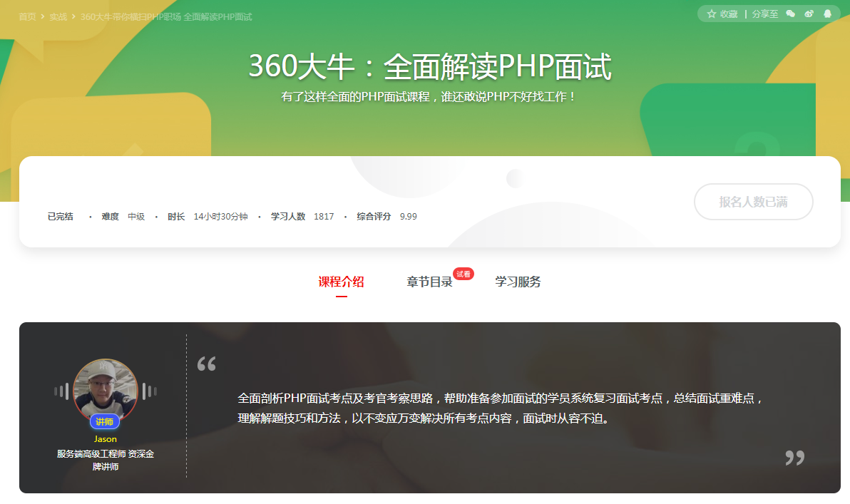The image size is (850, 504).
Task: Click the course title 360大牛：全面解读PHP面试
Action: [x=429, y=67]
